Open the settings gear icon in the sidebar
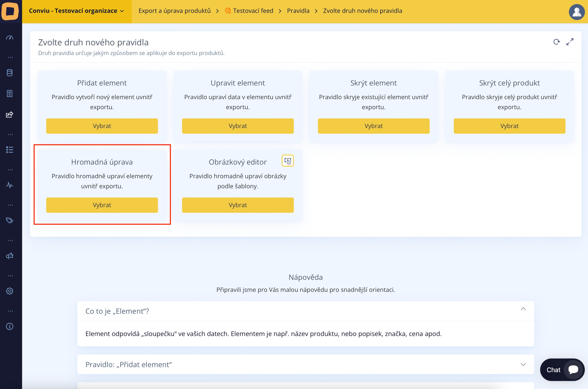Viewport: 588px width, 389px height. [10, 291]
